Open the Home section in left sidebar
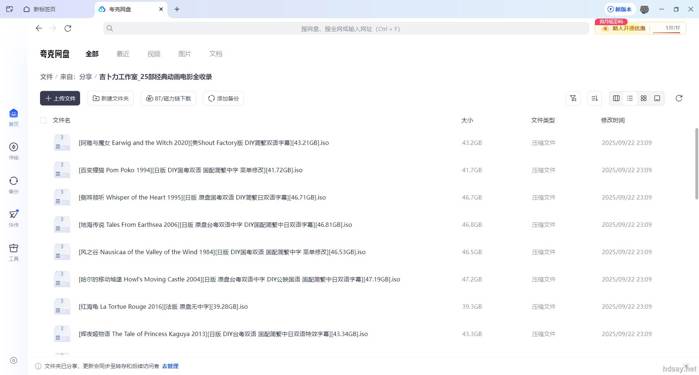 (14, 117)
